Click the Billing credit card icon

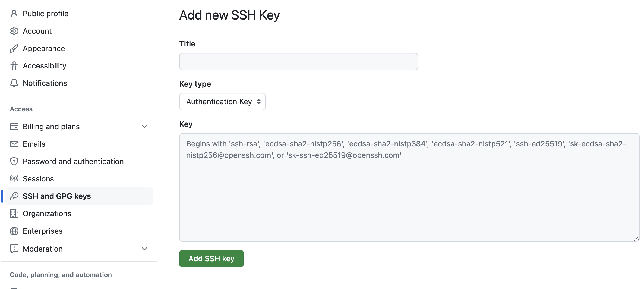point(14,127)
